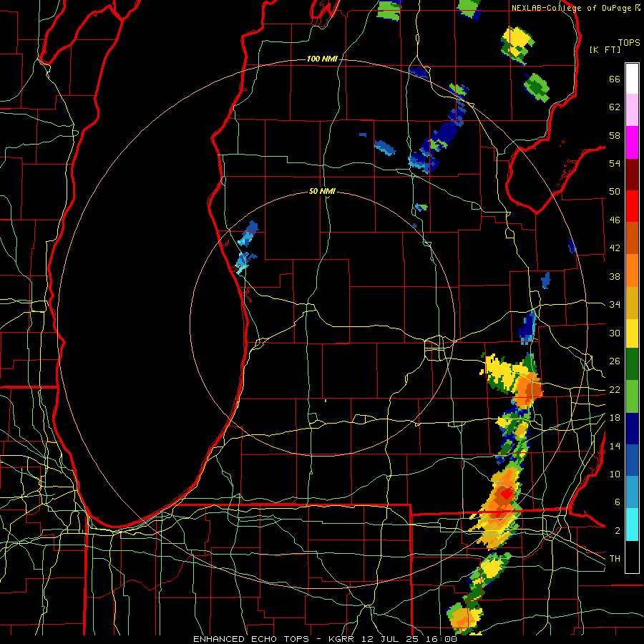
Task: Click the cyan legend swatch
Action: 632,525
